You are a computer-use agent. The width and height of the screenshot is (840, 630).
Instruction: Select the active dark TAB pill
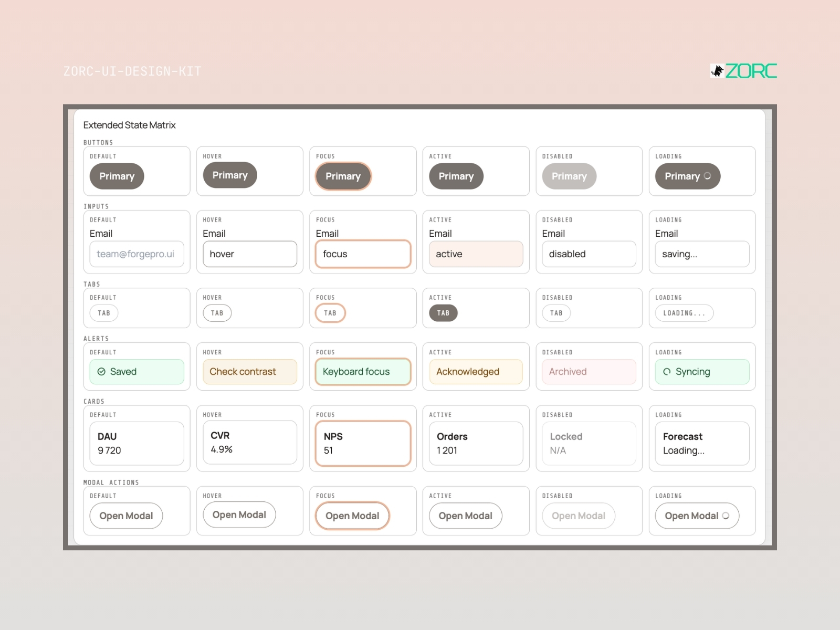(443, 313)
